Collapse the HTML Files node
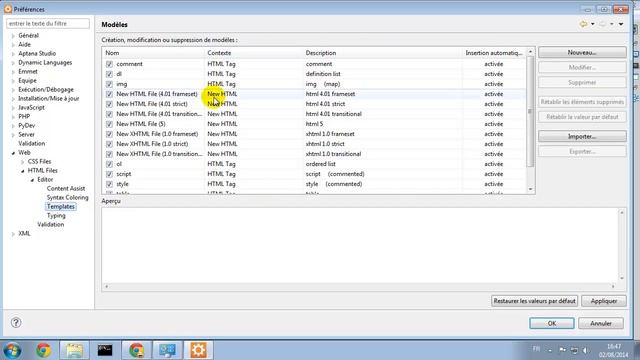 (23, 171)
